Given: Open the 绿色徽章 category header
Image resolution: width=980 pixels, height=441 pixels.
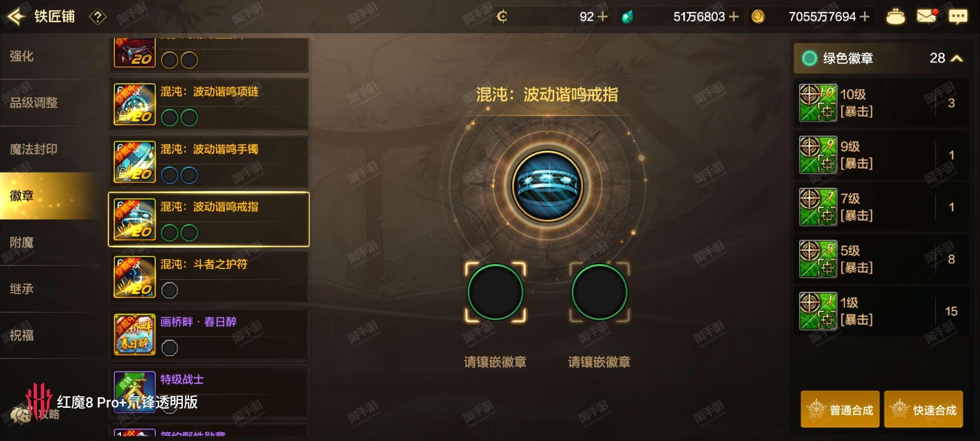Looking at the screenshot, I should [881, 58].
